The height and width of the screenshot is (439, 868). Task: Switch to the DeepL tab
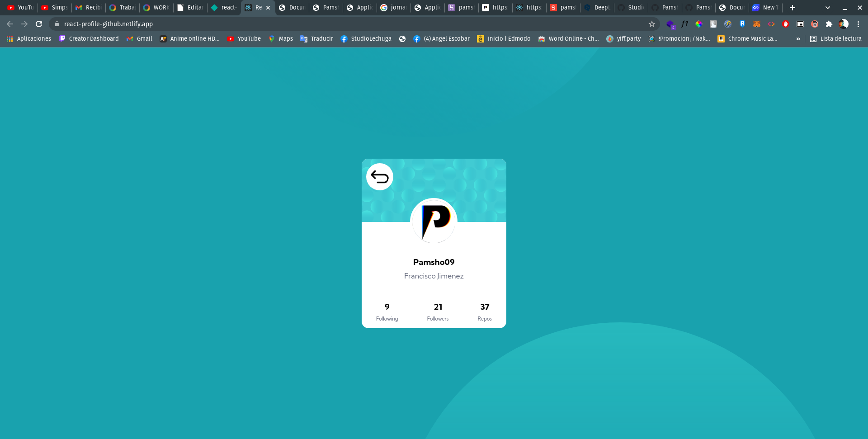[x=597, y=8]
